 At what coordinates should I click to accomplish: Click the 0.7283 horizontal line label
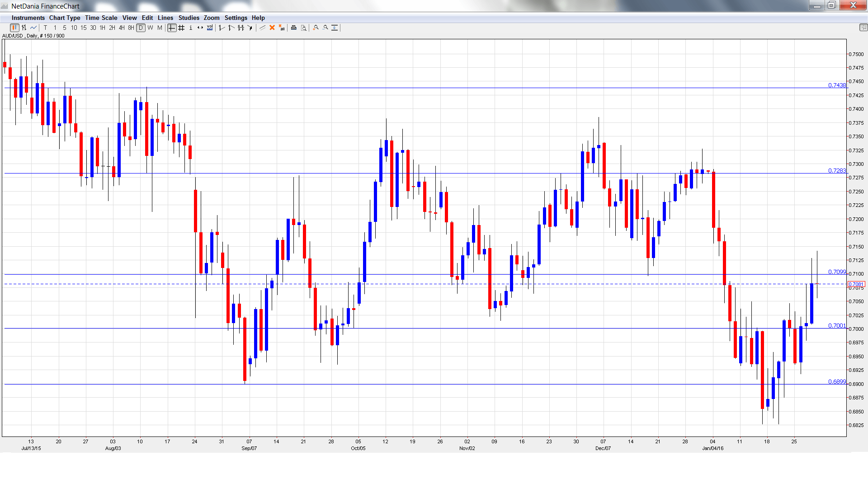[837, 171]
